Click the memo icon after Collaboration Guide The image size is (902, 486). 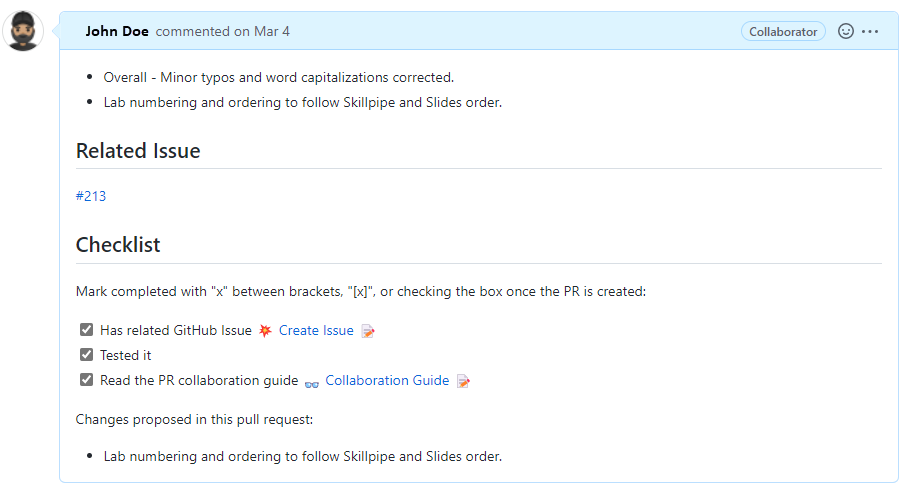(x=463, y=381)
